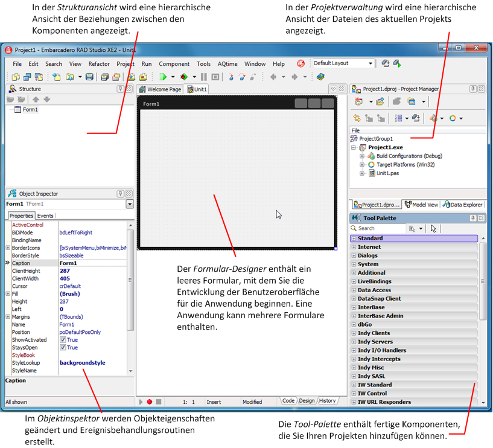Click the Program Reset stop icon

(215, 77)
